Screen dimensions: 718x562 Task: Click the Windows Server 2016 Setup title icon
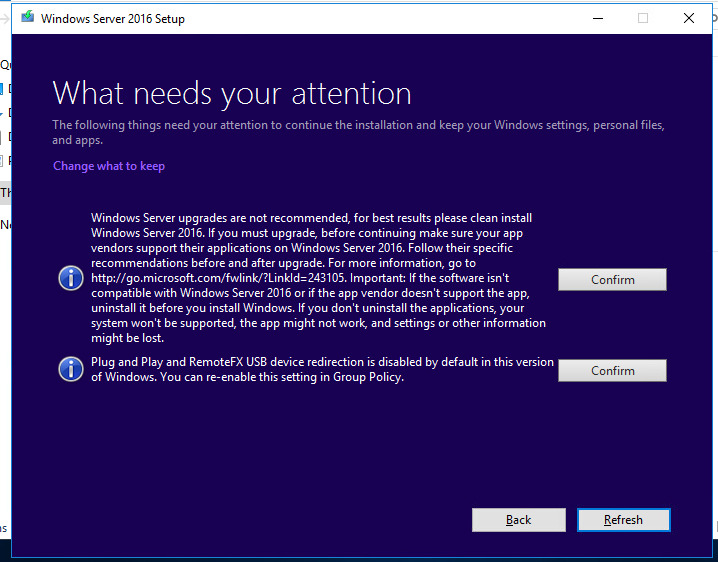(x=27, y=18)
